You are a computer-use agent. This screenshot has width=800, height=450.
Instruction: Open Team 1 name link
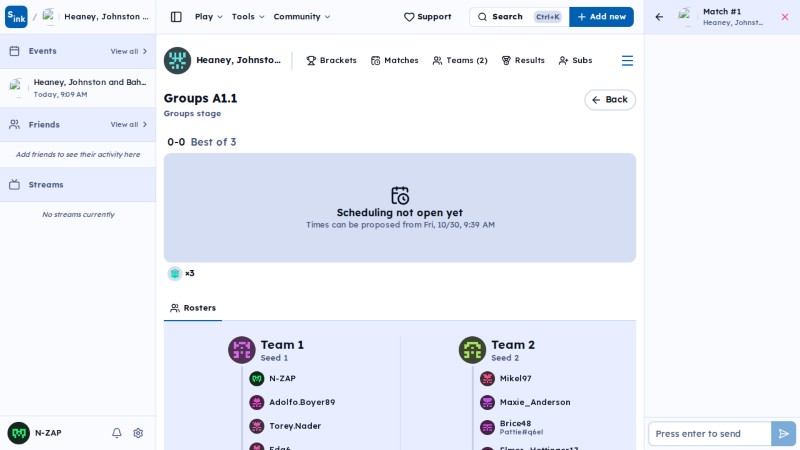282,345
